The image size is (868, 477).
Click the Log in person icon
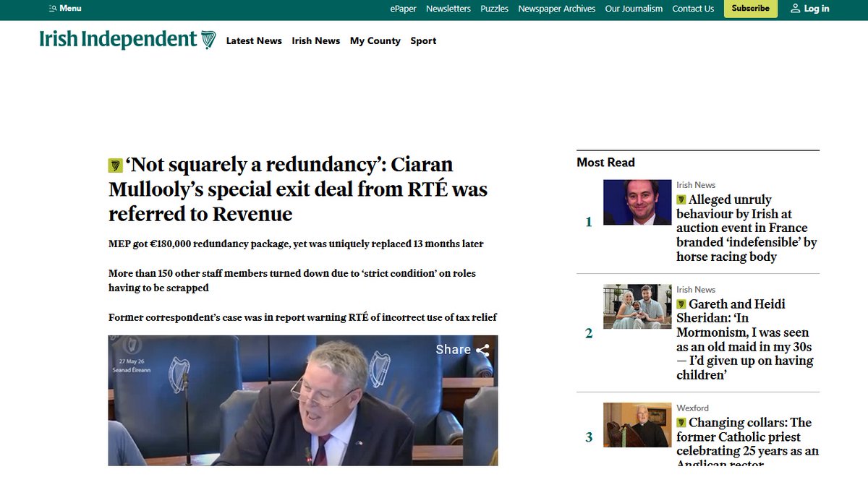796,9
